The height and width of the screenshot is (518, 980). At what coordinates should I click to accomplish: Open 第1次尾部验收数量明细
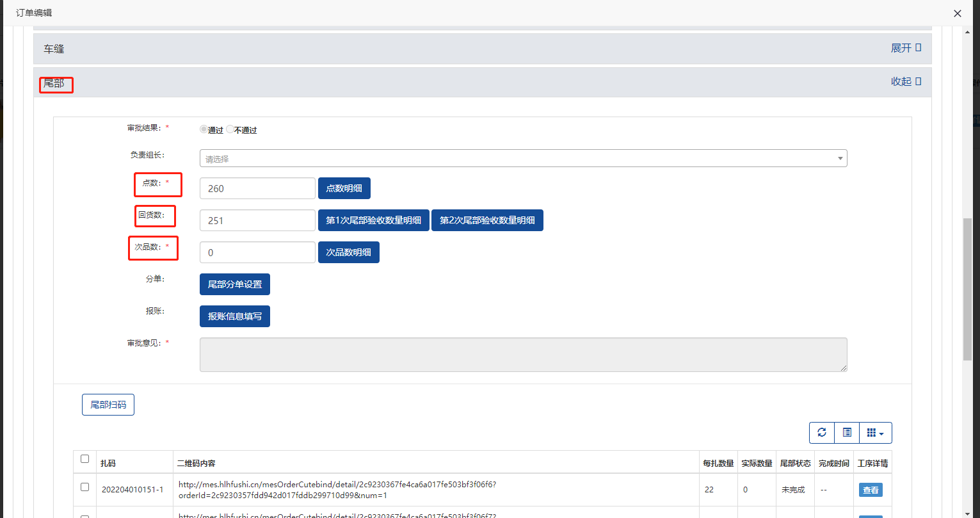(x=373, y=220)
